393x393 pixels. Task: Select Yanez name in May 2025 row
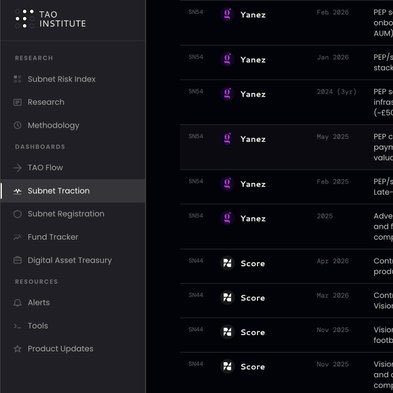(x=253, y=139)
